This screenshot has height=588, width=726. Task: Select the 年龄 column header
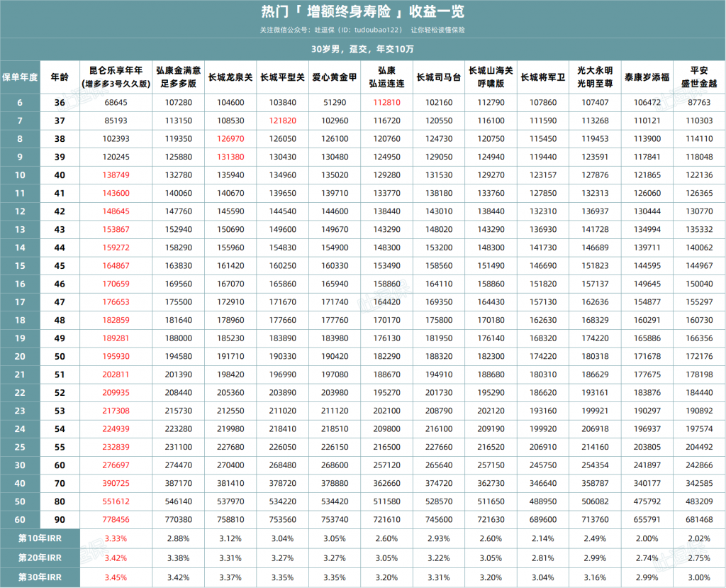click(60, 77)
